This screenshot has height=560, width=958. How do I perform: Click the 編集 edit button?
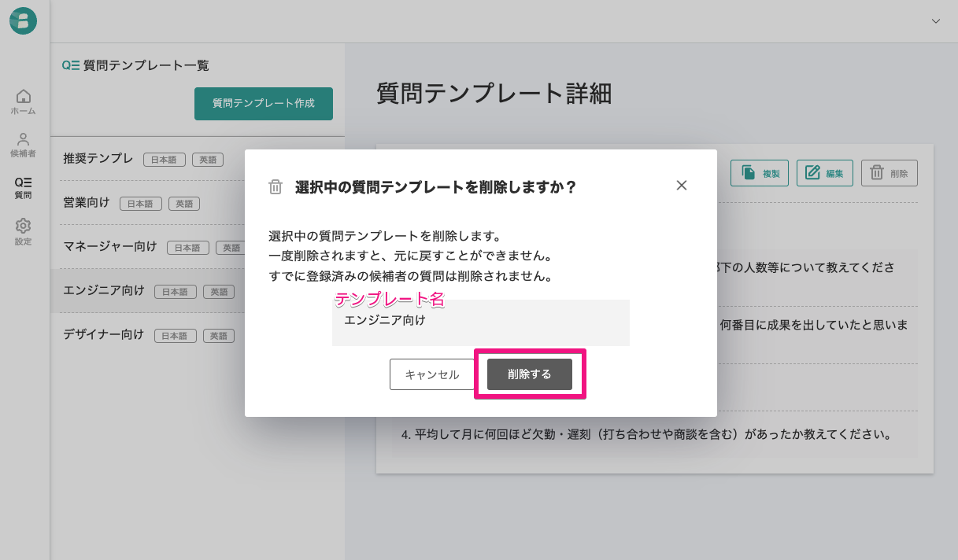825,173
